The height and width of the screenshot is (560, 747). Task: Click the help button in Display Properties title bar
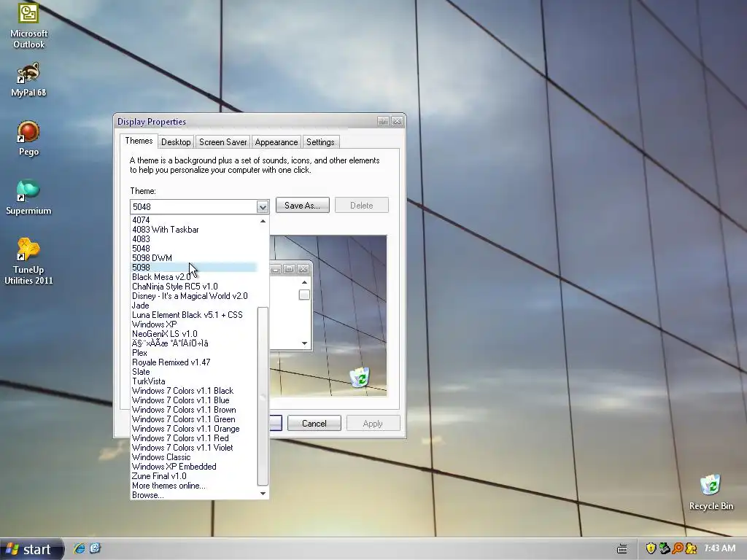(x=383, y=122)
